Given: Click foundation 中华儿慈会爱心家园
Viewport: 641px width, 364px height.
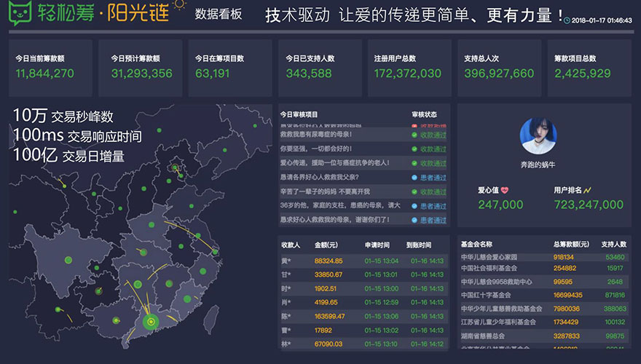Looking at the screenshot, I should 489,257.
